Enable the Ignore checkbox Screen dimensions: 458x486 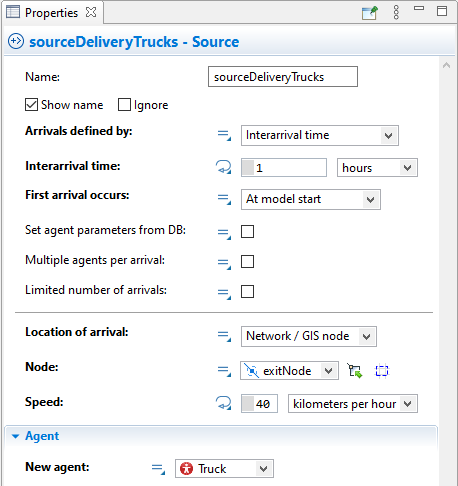[124, 105]
